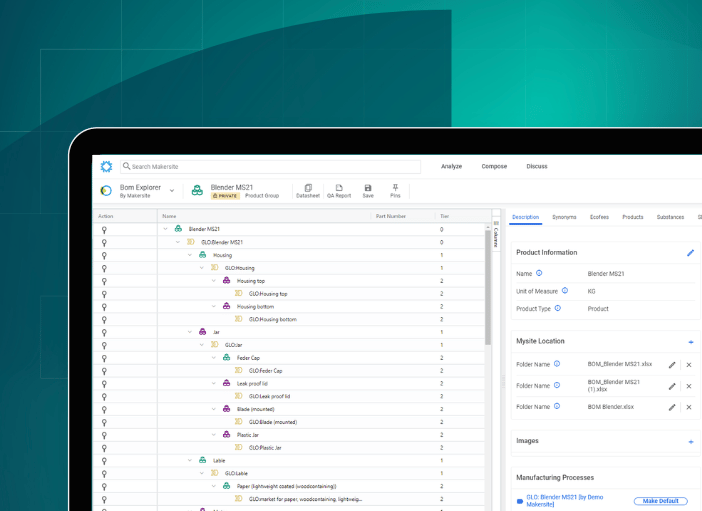Click the pin icon for Plastic Jar row

pos(104,435)
